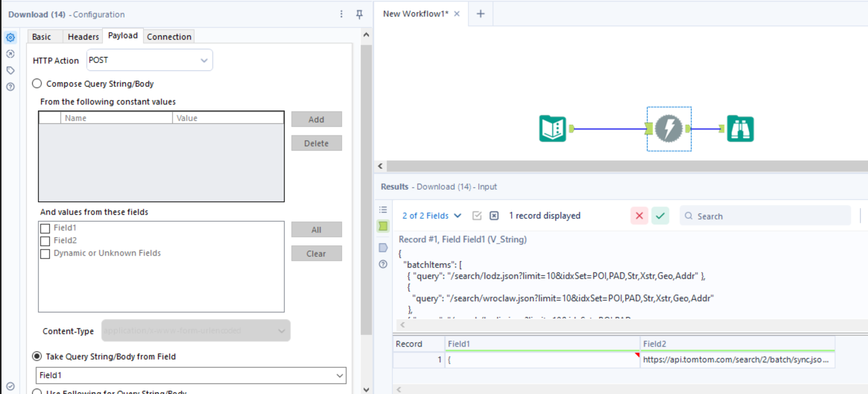Open the metadata icon in Results sidebar
The height and width of the screenshot is (394, 868).
click(383, 247)
